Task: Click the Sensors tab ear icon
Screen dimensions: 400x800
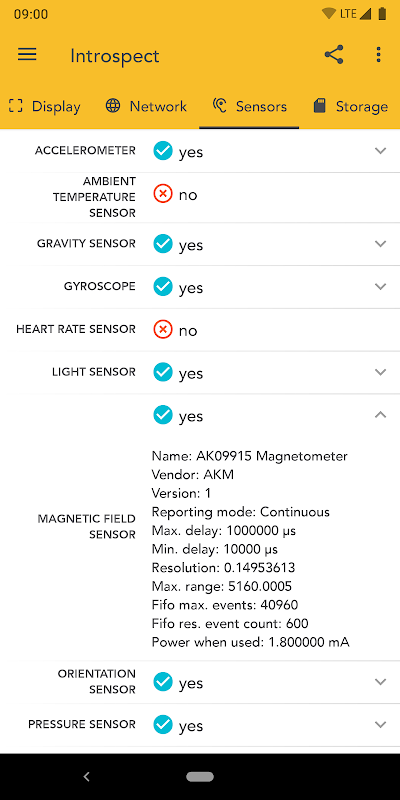Action: coord(219,106)
